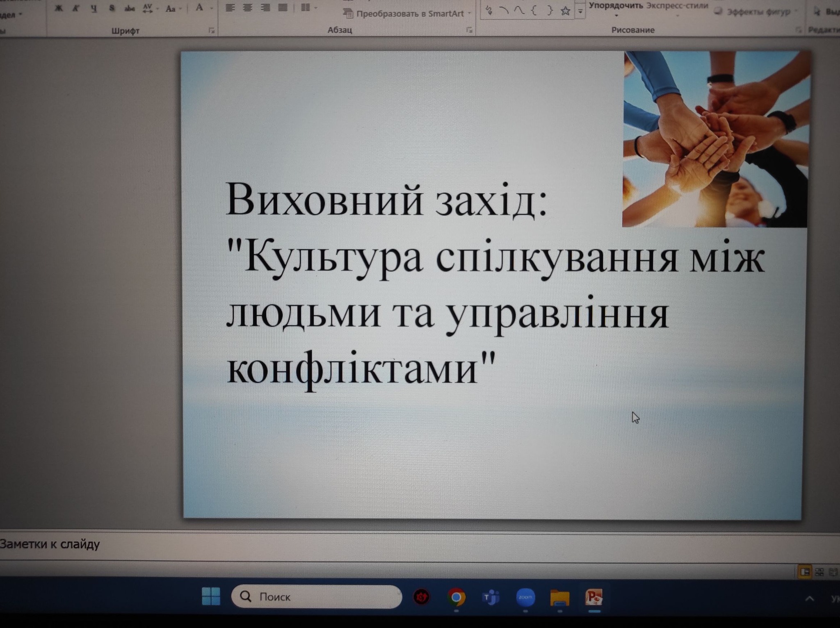Expand the shapes gallery more arrow

[580, 11]
